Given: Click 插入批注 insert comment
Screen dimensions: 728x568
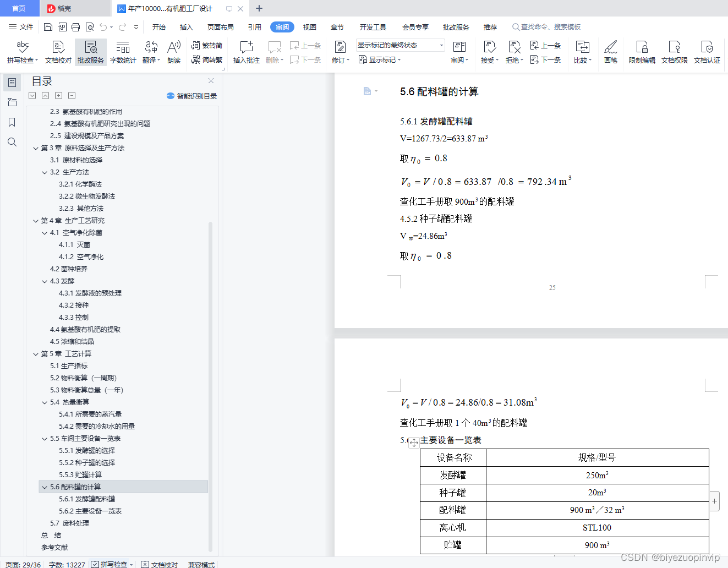Looking at the screenshot, I should pyautogui.click(x=247, y=52).
